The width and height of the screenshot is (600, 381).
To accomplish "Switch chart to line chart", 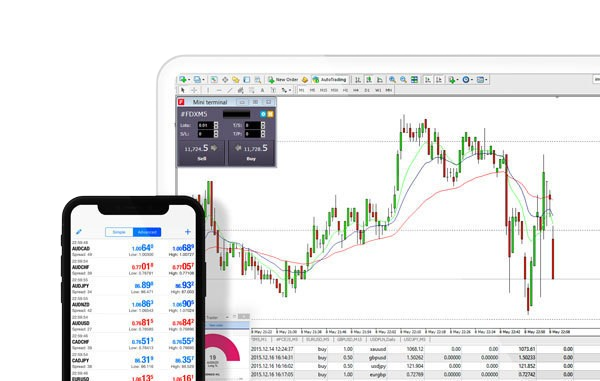I will [x=380, y=80].
